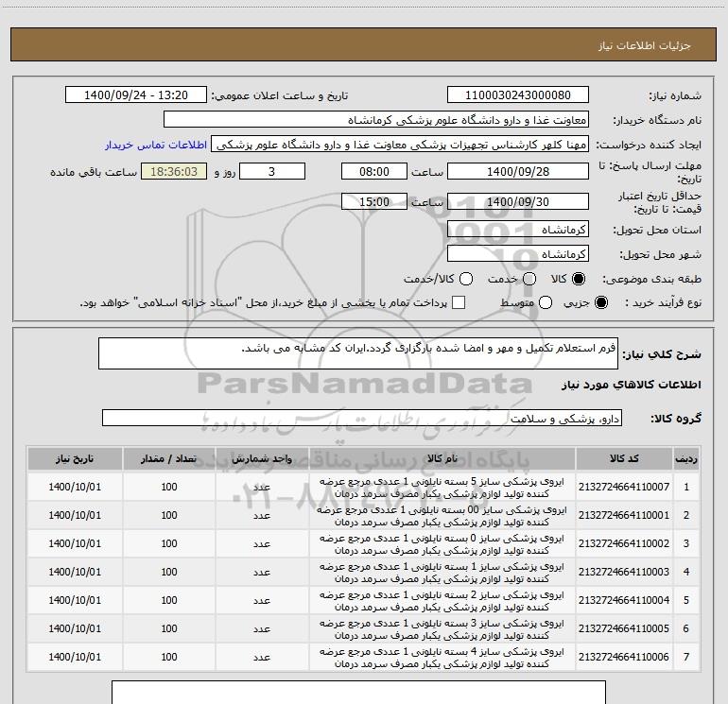The height and width of the screenshot is (704, 728).
Task: Click the date 1400/10/01 in row 2
Action: [x=75, y=515]
